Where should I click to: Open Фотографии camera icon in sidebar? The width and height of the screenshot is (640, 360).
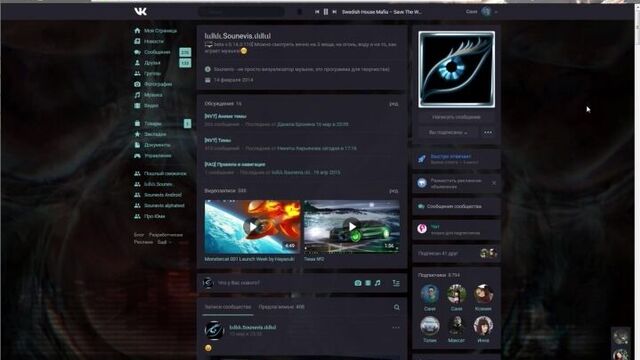tap(138, 84)
